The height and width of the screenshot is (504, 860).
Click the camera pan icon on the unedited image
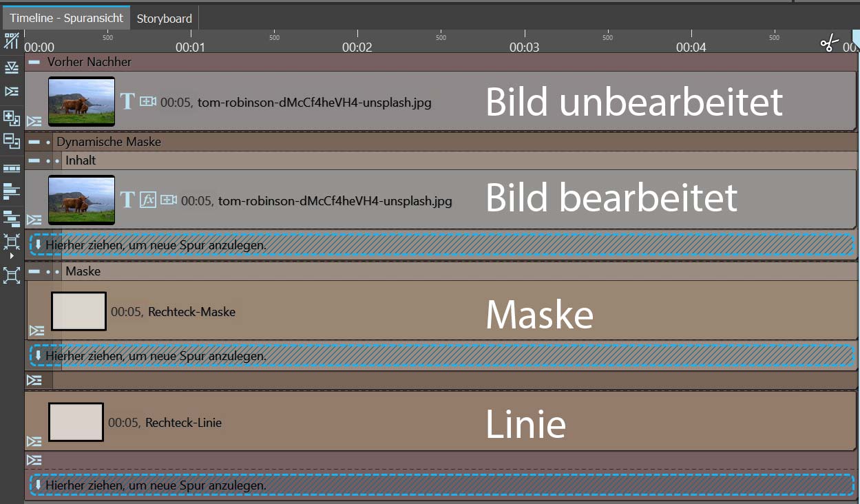click(148, 102)
